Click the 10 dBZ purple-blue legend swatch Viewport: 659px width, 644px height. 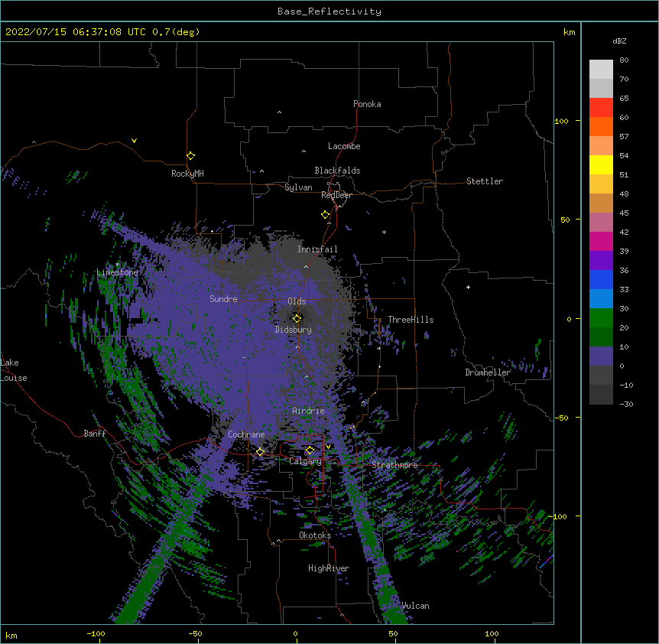[601, 356]
